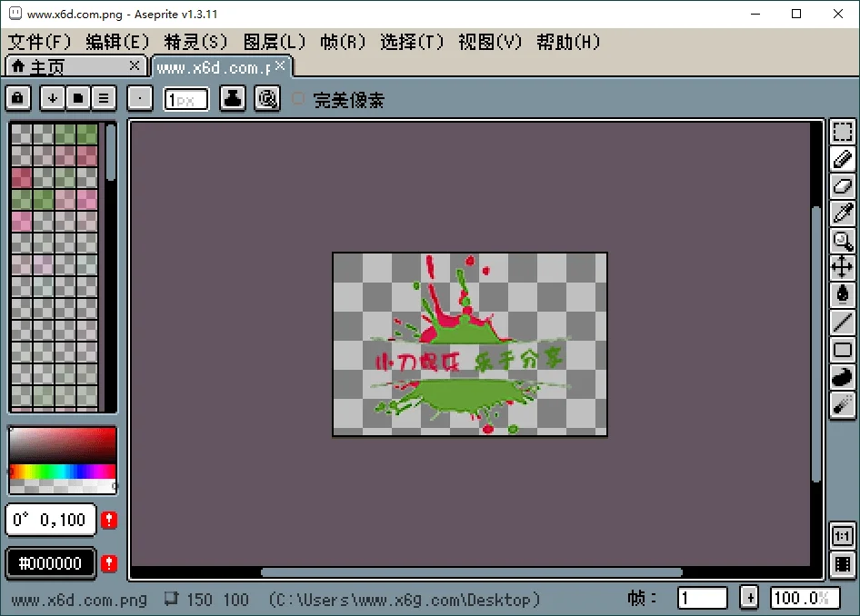The height and width of the screenshot is (616, 860).
Task: Click the frame number input field
Action: pos(702,598)
